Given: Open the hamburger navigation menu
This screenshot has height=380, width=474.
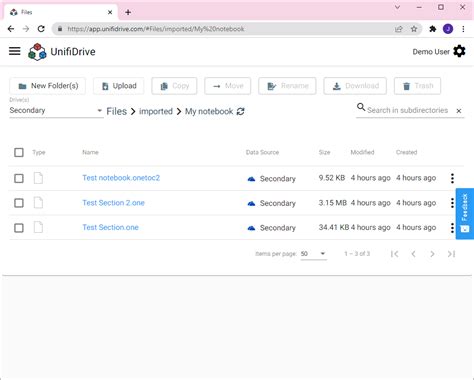Looking at the screenshot, I should click(x=15, y=51).
